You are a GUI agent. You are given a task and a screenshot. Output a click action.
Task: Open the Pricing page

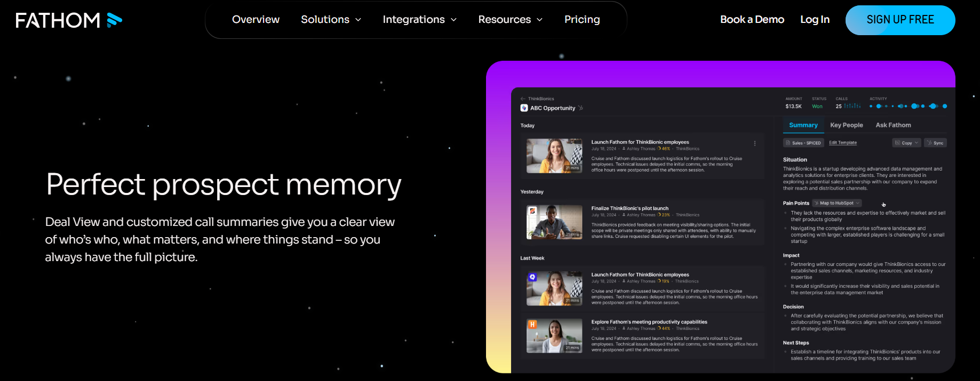pyautogui.click(x=582, y=20)
